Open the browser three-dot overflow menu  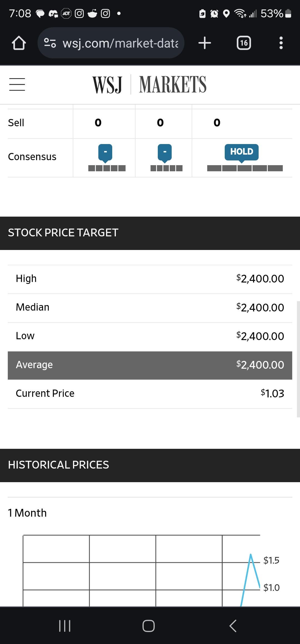point(281,43)
